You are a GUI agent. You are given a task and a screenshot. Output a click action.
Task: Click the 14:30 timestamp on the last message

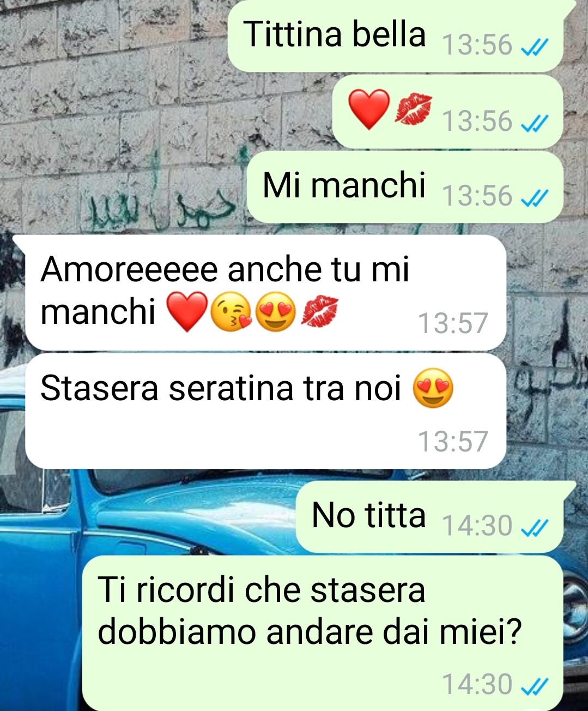point(477,684)
